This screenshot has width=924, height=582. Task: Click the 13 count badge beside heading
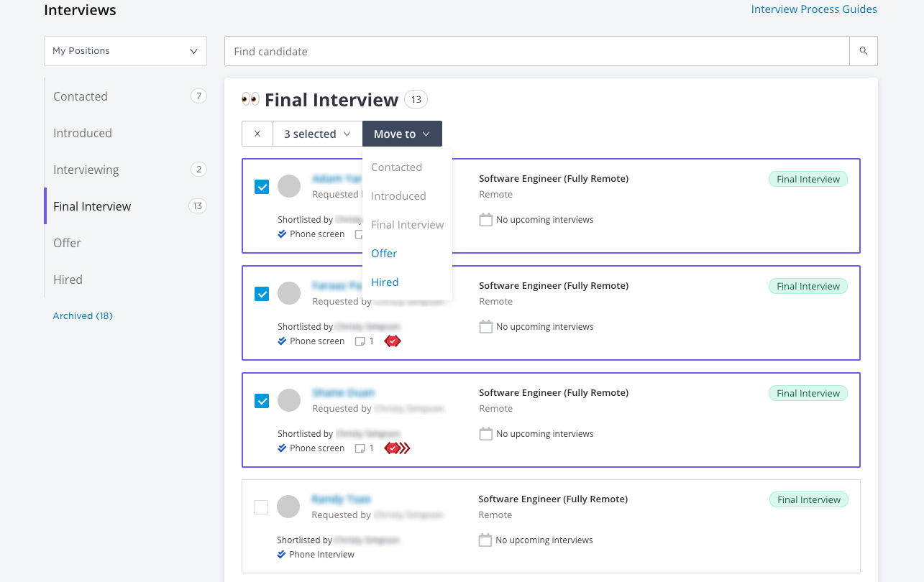(x=416, y=99)
